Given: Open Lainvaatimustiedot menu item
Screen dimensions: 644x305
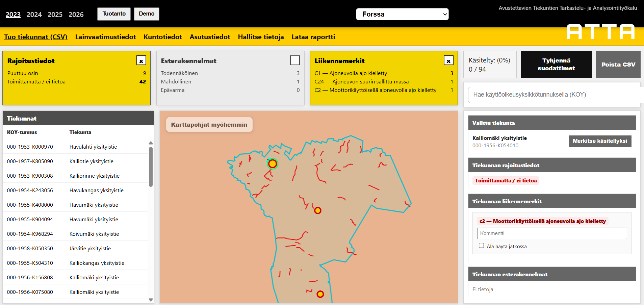Looking at the screenshot, I should (x=105, y=37).
